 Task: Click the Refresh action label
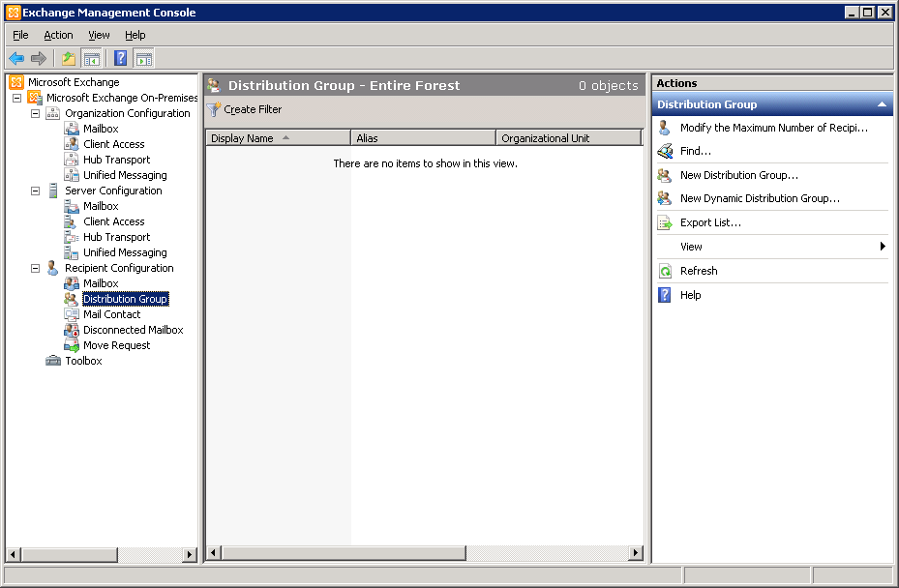[x=699, y=271]
